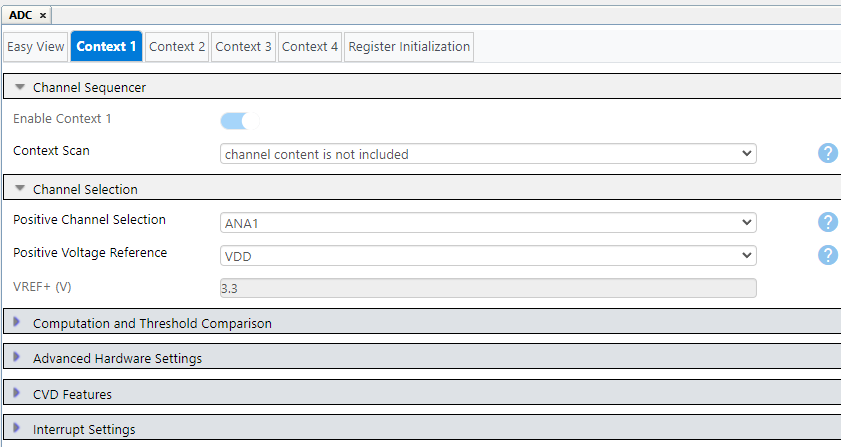Click help icon for Positive Channel Selection
Screen dimensions: 841x447
(x=828, y=222)
